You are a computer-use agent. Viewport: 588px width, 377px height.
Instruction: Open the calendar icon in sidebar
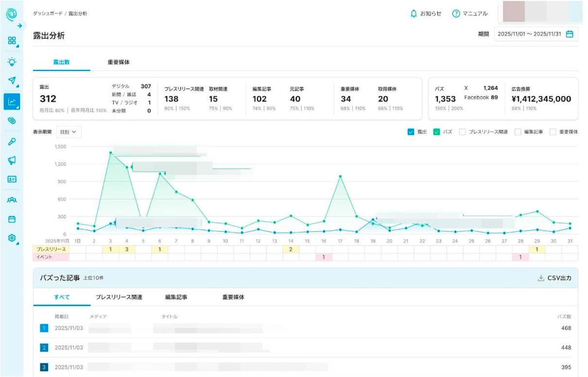(x=12, y=219)
